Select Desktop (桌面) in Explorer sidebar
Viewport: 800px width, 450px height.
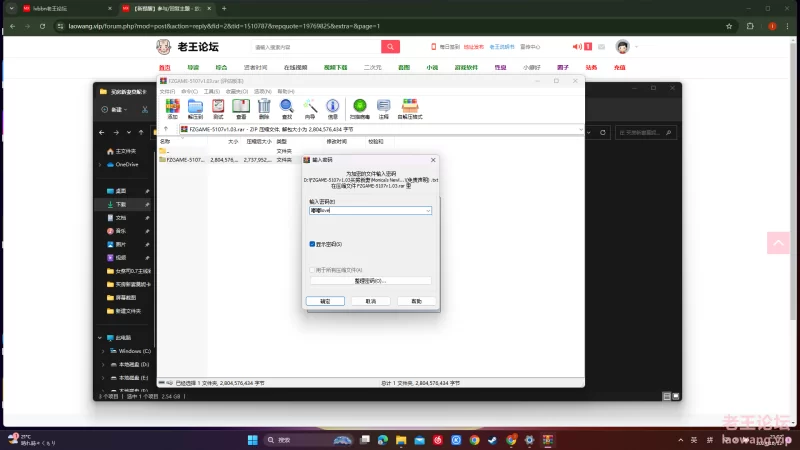[122, 191]
